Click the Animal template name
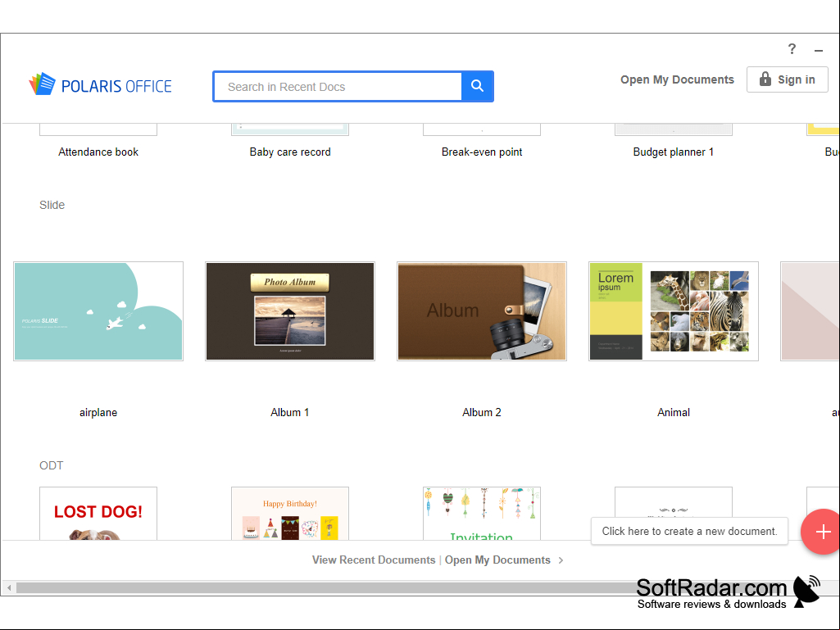Viewport: 840px width, 630px height. tap(674, 413)
